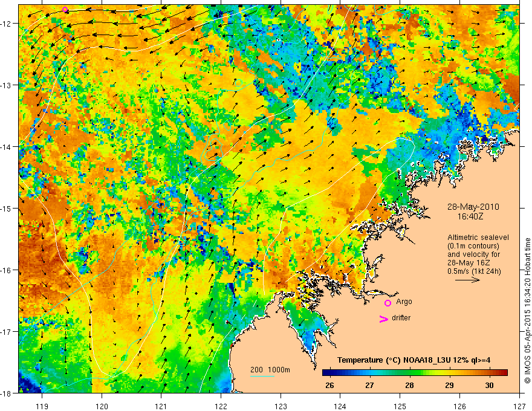Click the '200 1000m' depth contour label

[270, 370]
